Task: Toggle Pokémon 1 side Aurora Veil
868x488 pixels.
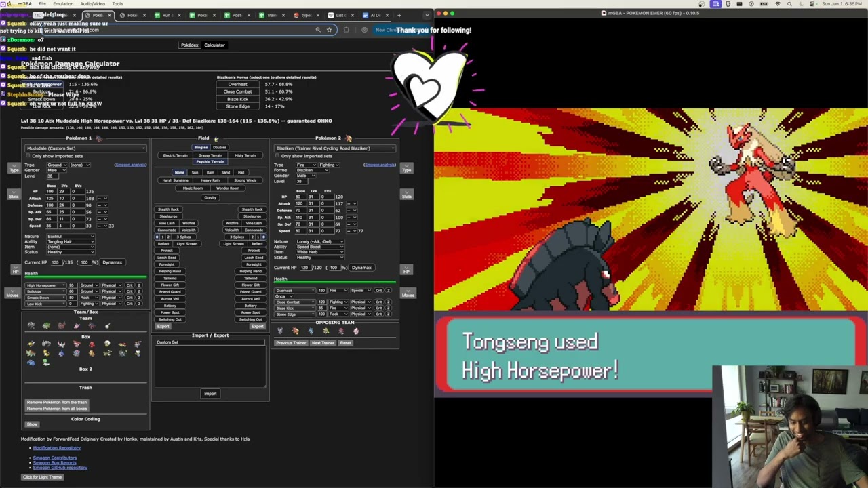Action: pos(170,298)
